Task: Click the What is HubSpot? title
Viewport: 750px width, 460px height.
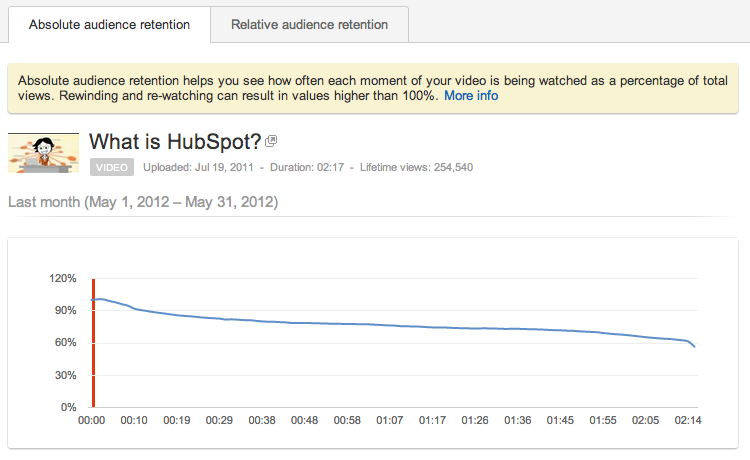Action: (175, 142)
